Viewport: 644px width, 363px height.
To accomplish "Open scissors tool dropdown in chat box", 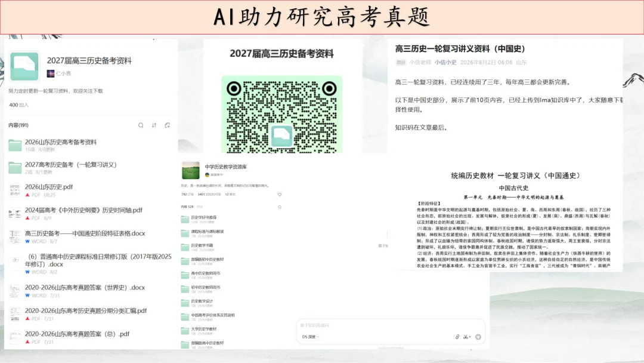I will (467, 337).
